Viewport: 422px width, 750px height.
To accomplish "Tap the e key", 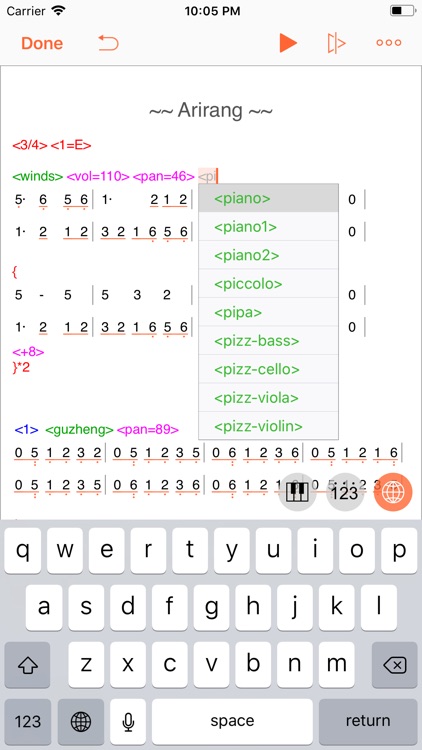I will (x=106, y=551).
